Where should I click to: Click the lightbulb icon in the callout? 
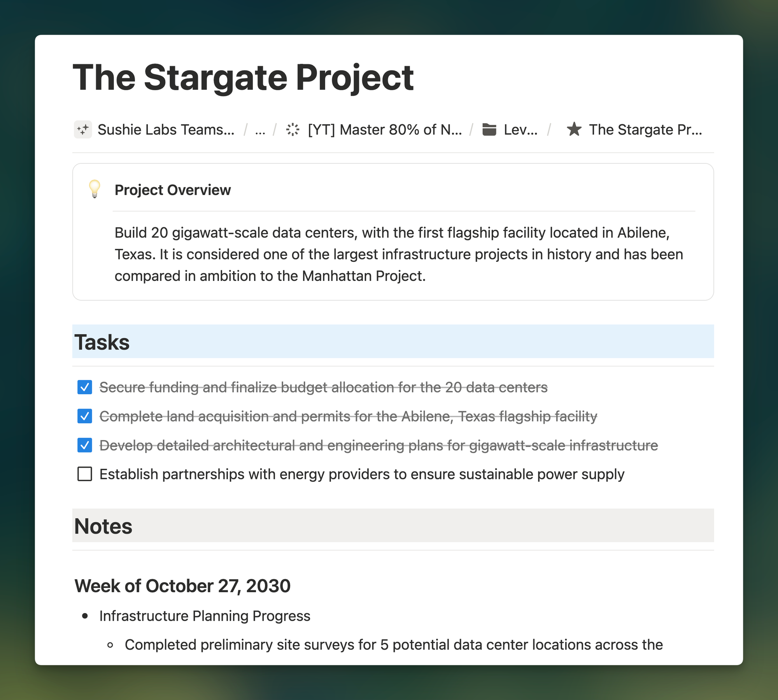click(95, 189)
